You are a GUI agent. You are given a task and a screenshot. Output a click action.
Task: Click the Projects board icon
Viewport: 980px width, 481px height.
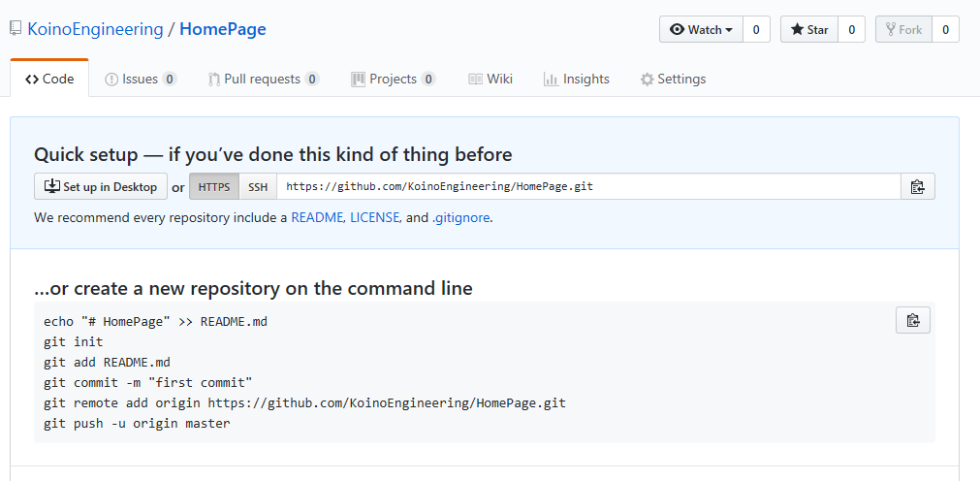358,80
